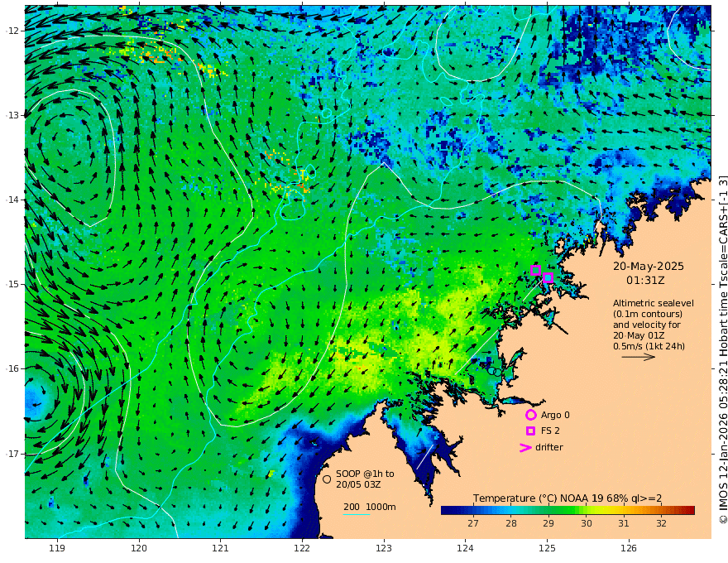Click the color bar value 27
This screenshot has width=728, height=563.
click(473, 523)
